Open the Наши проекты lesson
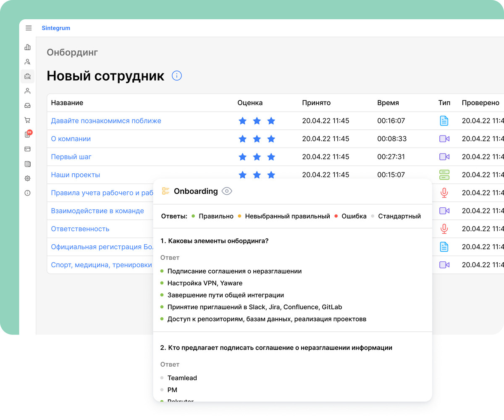 click(76, 175)
